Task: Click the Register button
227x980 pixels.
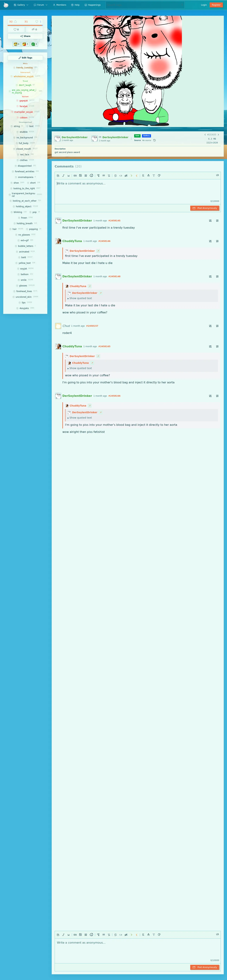Action: [216, 5]
